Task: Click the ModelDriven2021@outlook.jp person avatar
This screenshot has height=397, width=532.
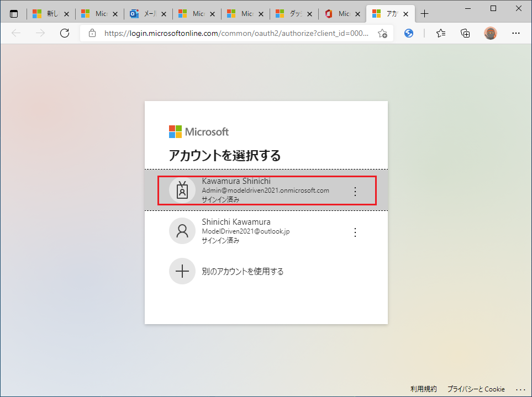Action: (x=182, y=231)
